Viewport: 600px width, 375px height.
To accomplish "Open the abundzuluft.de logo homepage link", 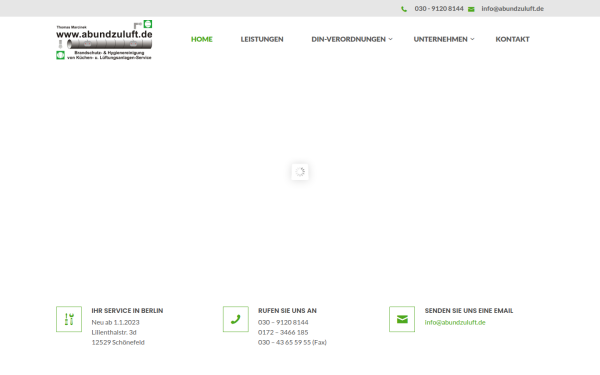I will (104, 40).
